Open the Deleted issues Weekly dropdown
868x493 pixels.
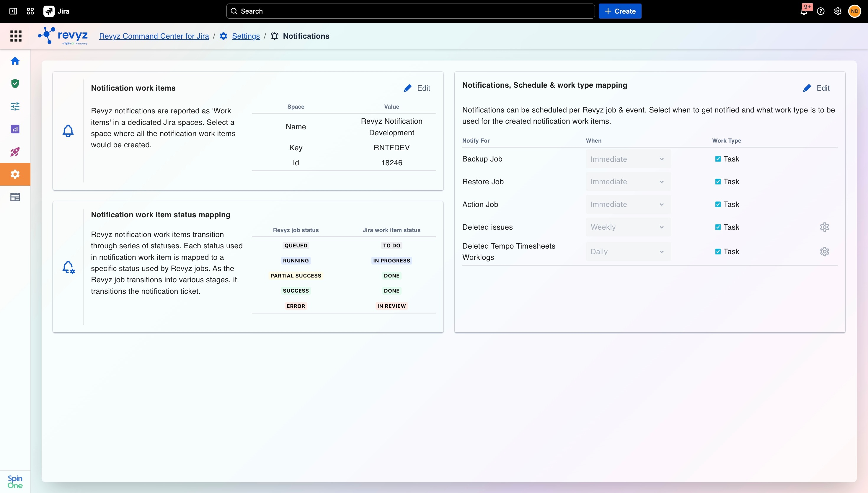(x=628, y=227)
